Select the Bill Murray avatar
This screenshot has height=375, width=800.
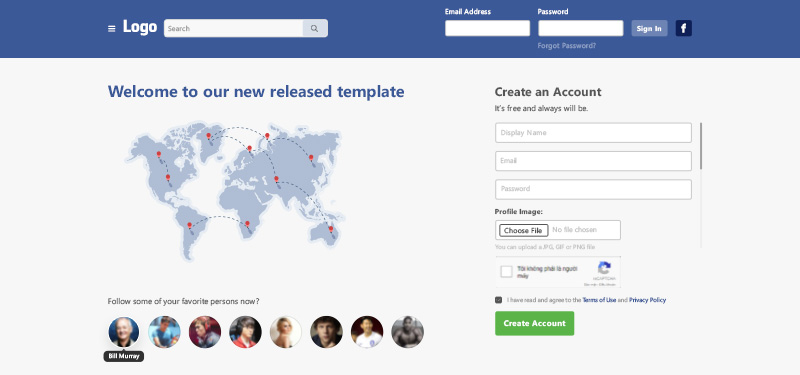[x=123, y=332]
